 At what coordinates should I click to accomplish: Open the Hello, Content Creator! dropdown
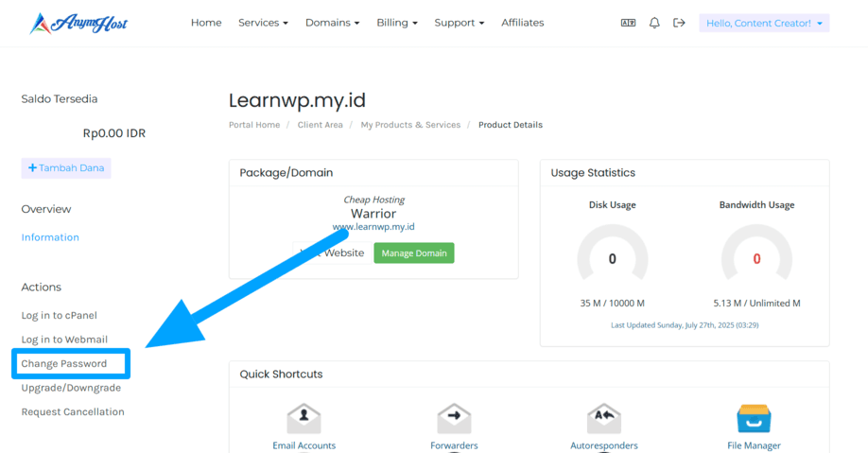(764, 23)
